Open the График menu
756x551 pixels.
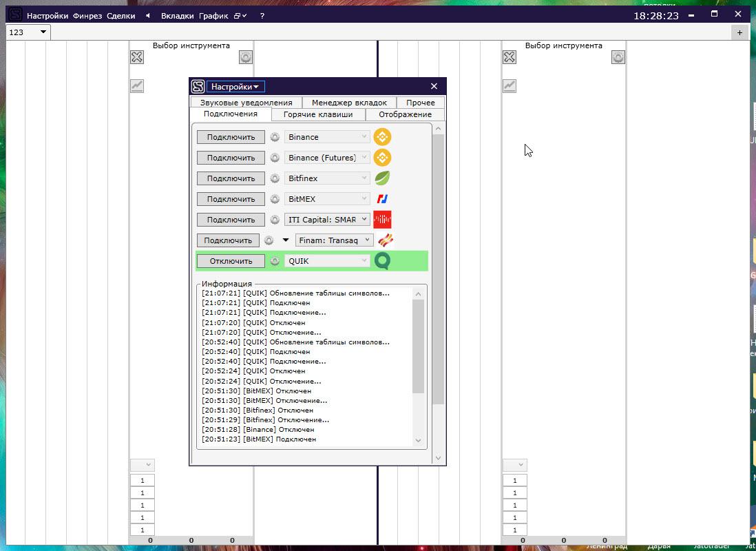(213, 16)
